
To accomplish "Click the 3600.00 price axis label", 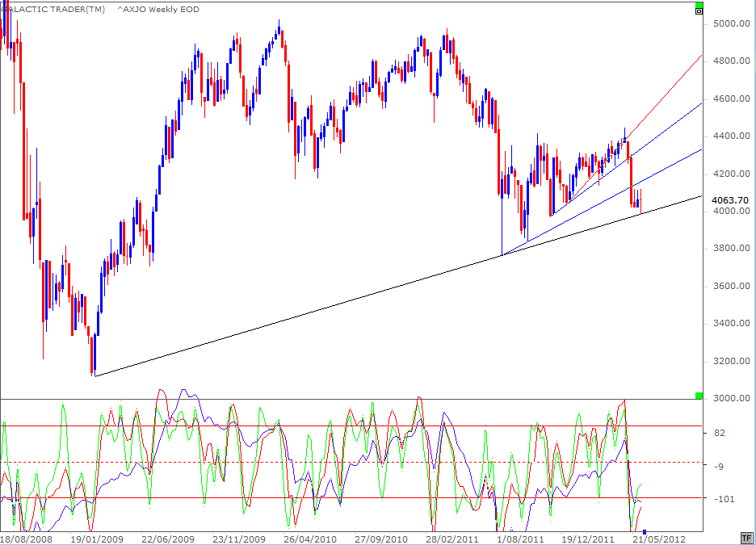I will (x=732, y=286).
